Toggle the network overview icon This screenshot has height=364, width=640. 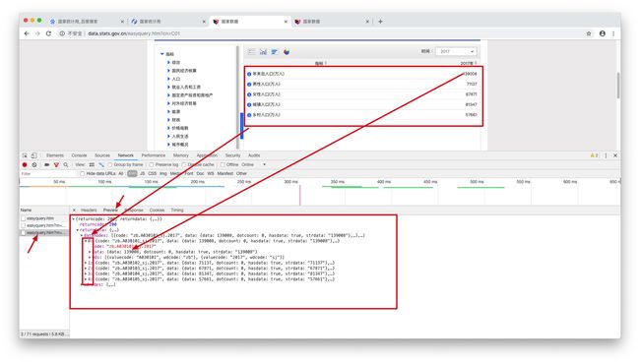click(101, 164)
